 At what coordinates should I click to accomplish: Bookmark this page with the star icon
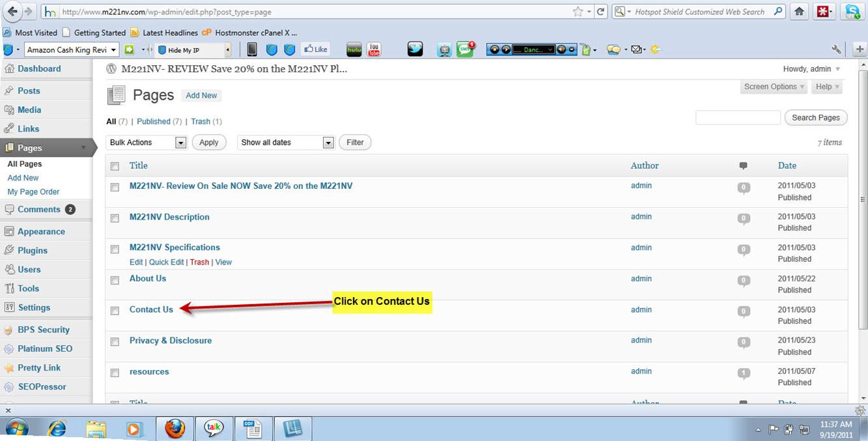point(578,12)
